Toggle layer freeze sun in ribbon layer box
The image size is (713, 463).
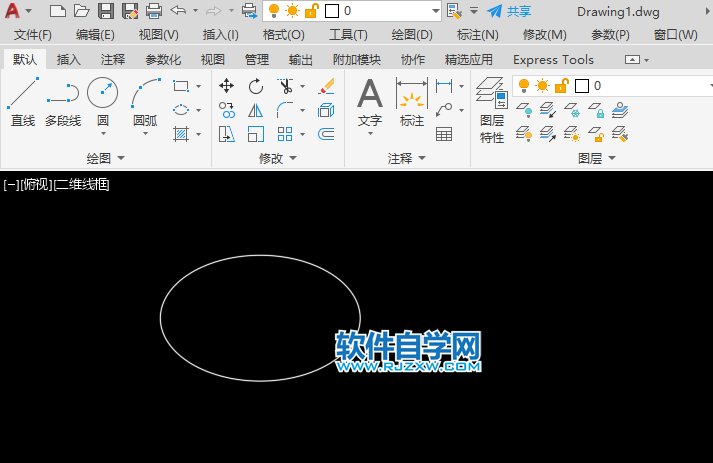(x=542, y=86)
